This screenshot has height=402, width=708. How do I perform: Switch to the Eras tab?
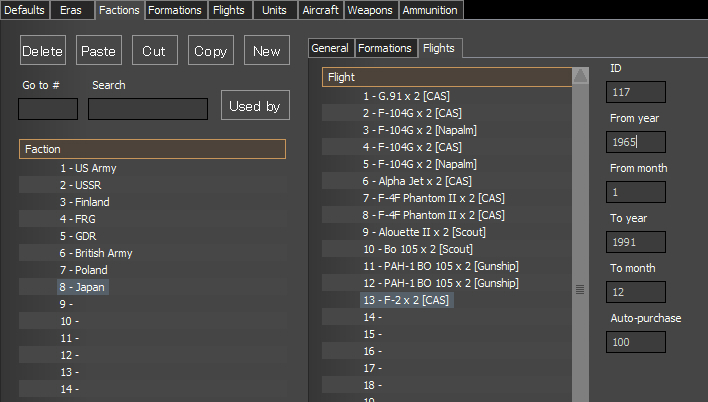click(71, 10)
